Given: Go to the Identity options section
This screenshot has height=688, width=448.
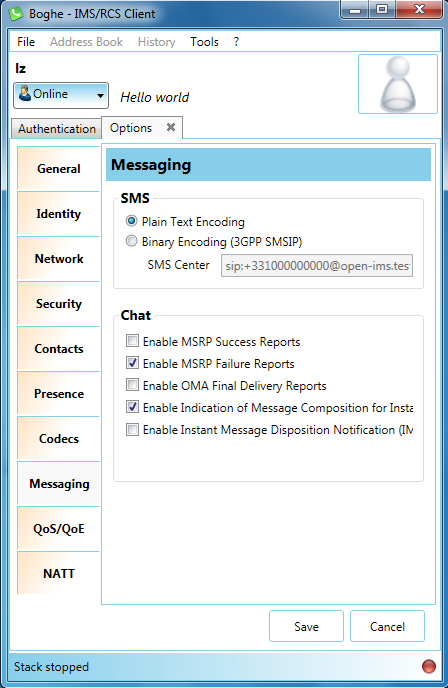Looking at the screenshot, I should [x=58, y=214].
